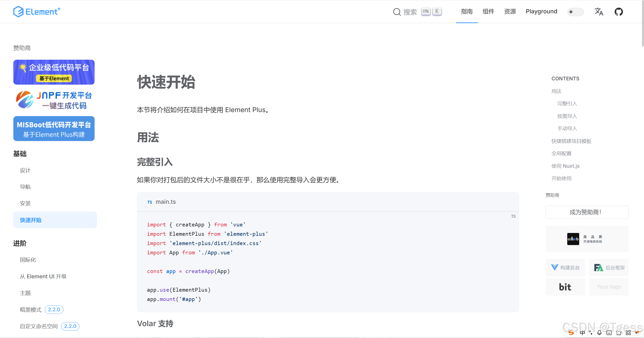Screen dimensions: 644x338
Task: Go to 主题 in the sidebar
Action: tap(25, 293)
